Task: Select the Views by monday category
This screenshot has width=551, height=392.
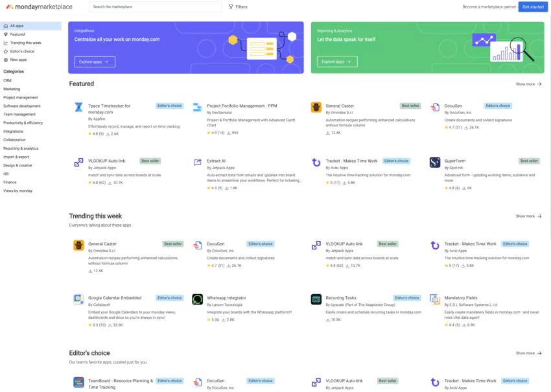Action: pos(18,190)
